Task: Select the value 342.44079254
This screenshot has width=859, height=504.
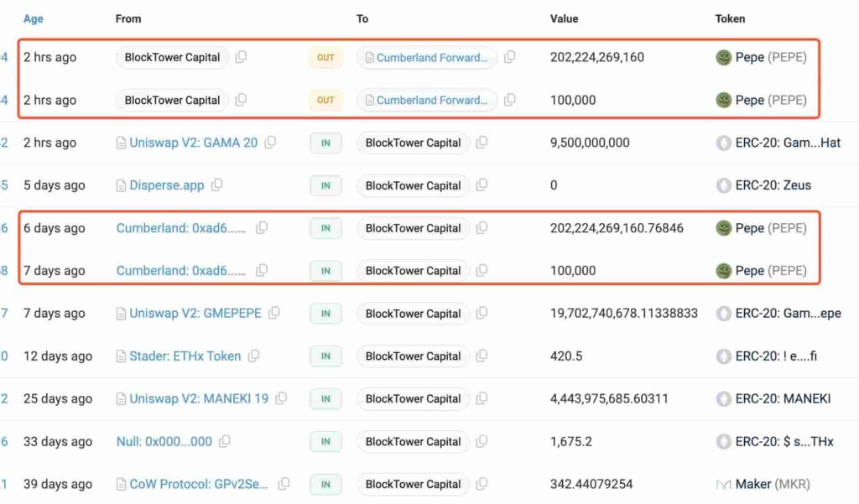Action: (591, 484)
